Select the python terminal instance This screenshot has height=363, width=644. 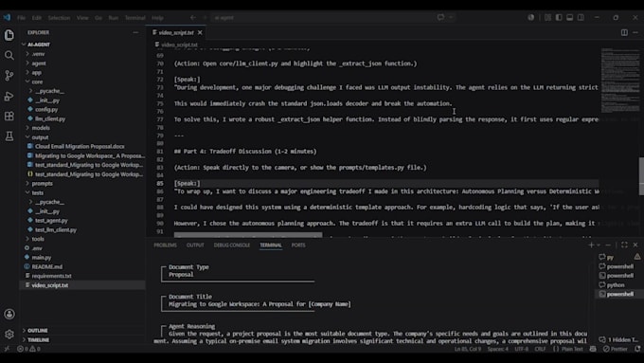[619, 284]
